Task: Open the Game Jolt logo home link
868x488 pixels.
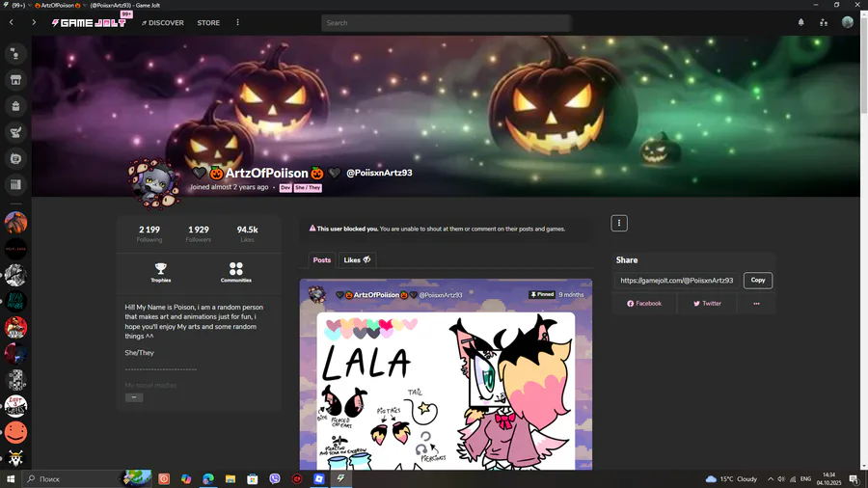Action: pyautogui.click(x=89, y=23)
